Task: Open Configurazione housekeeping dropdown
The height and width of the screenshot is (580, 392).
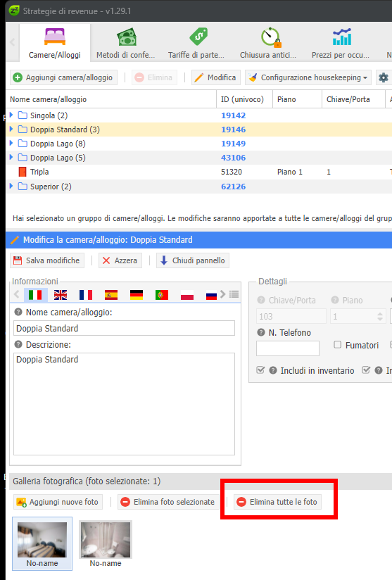Action: click(308, 77)
